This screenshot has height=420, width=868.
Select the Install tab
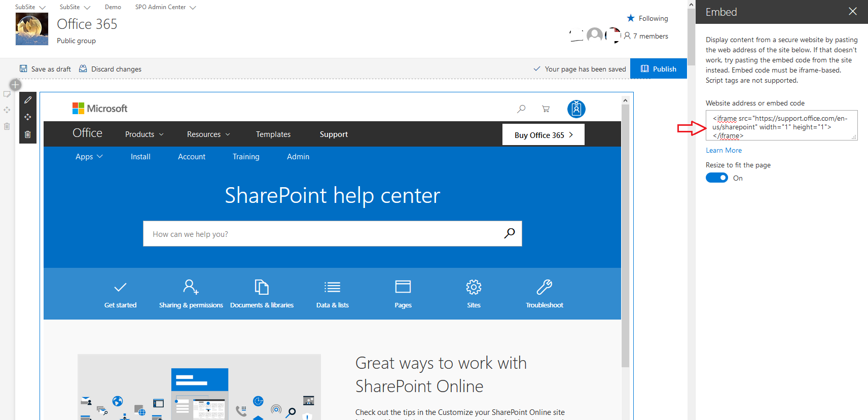(140, 157)
